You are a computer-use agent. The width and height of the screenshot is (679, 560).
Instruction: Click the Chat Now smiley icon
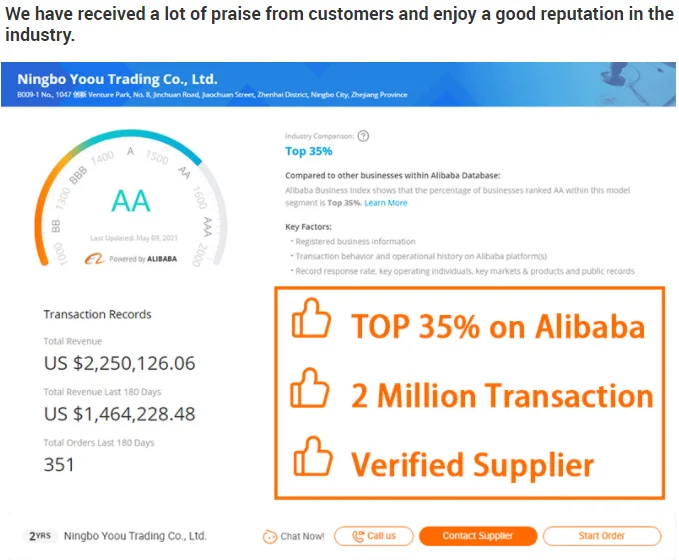tap(269, 536)
